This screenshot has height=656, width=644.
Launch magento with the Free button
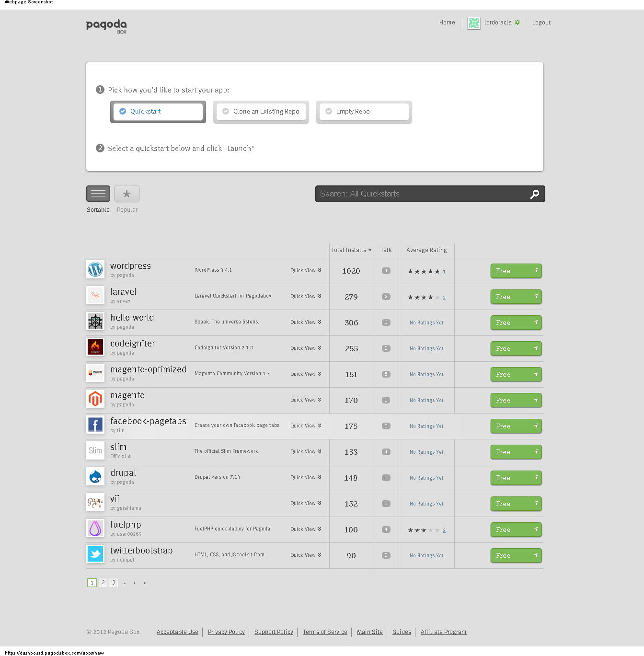(x=516, y=400)
